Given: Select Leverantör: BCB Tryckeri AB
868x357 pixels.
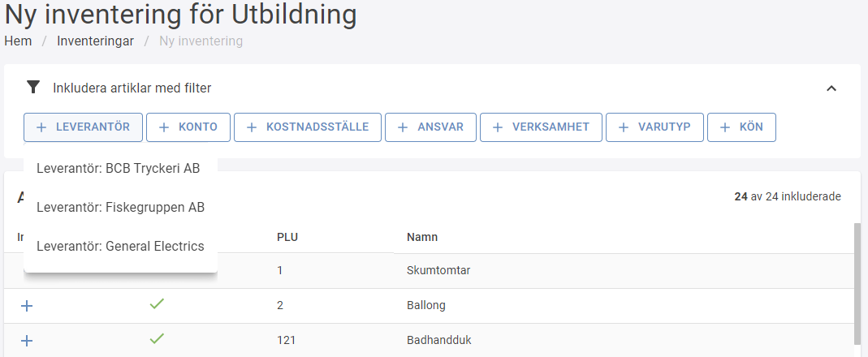Looking at the screenshot, I should pos(119,169).
